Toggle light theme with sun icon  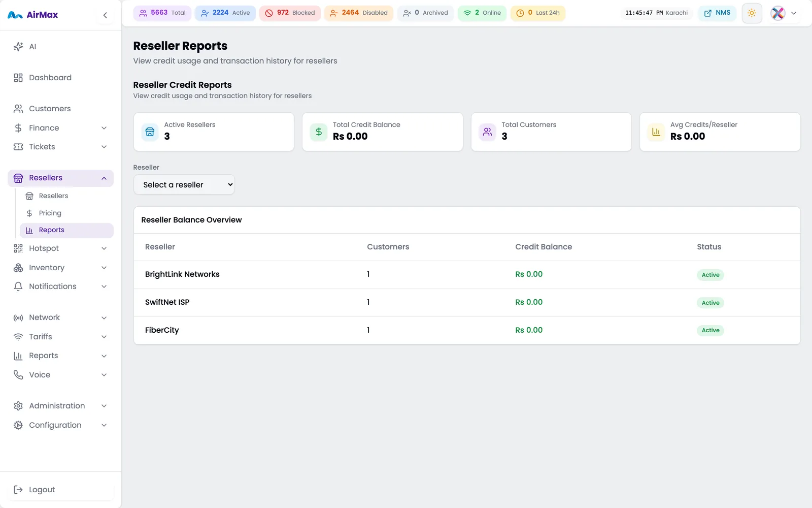tap(752, 13)
